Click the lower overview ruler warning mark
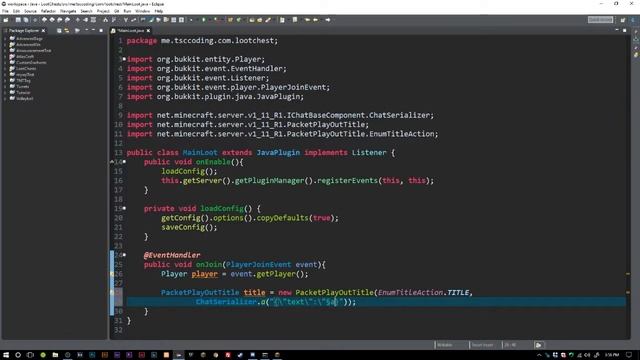 [x=628, y=292]
